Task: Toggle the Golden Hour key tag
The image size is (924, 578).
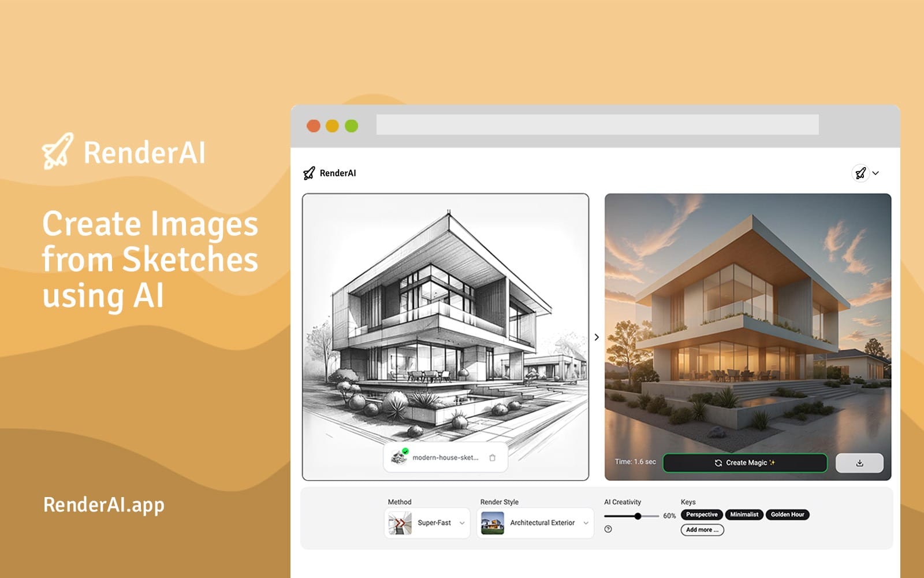Action: [x=787, y=514]
